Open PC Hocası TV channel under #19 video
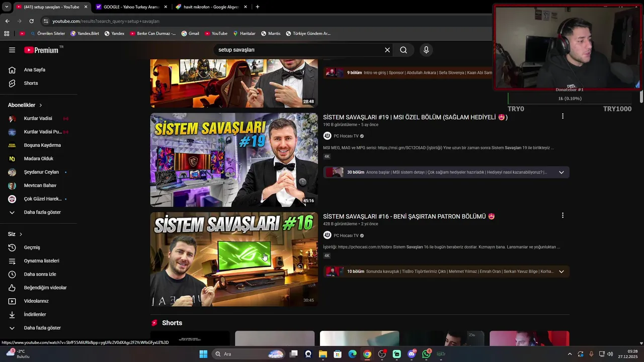This screenshot has height=362, width=644. coord(346,136)
